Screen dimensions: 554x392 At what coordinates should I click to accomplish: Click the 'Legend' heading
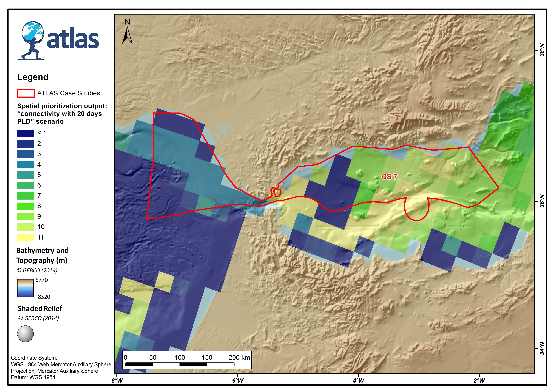point(33,77)
